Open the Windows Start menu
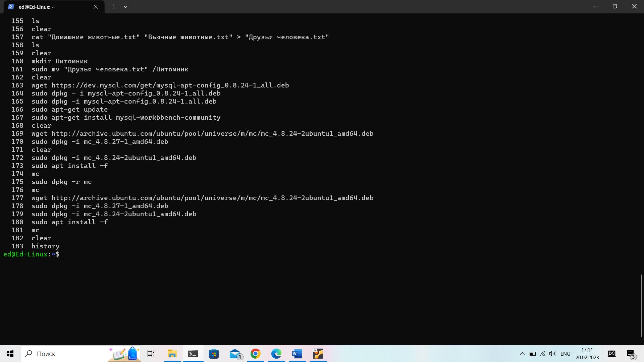This screenshot has width=644, height=362. (x=10, y=354)
